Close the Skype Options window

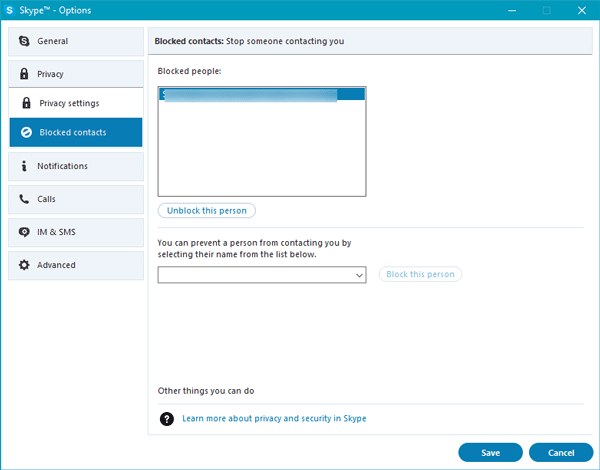click(582, 10)
